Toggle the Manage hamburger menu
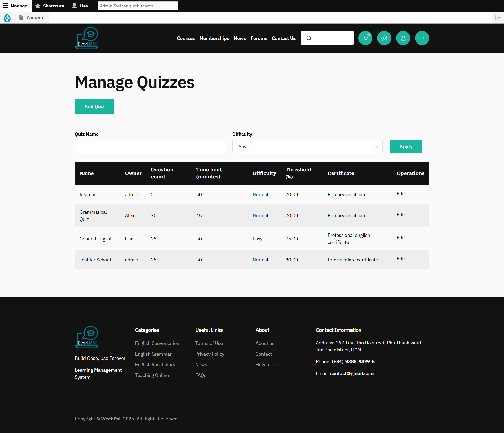The image size is (504, 433). click(15, 6)
